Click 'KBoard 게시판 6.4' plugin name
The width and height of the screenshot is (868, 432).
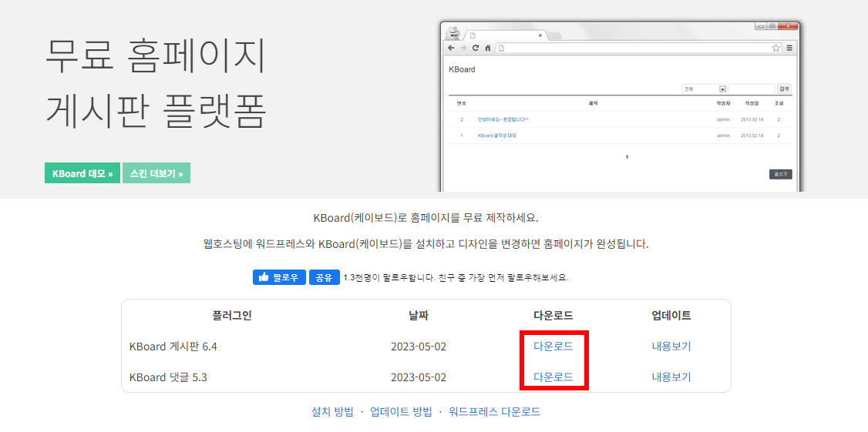(173, 347)
